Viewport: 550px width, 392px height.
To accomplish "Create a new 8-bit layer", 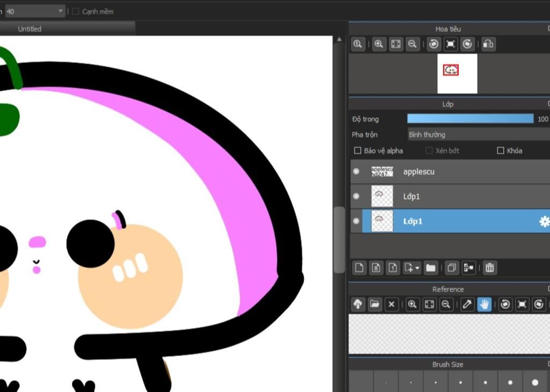I will (x=376, y=268).
